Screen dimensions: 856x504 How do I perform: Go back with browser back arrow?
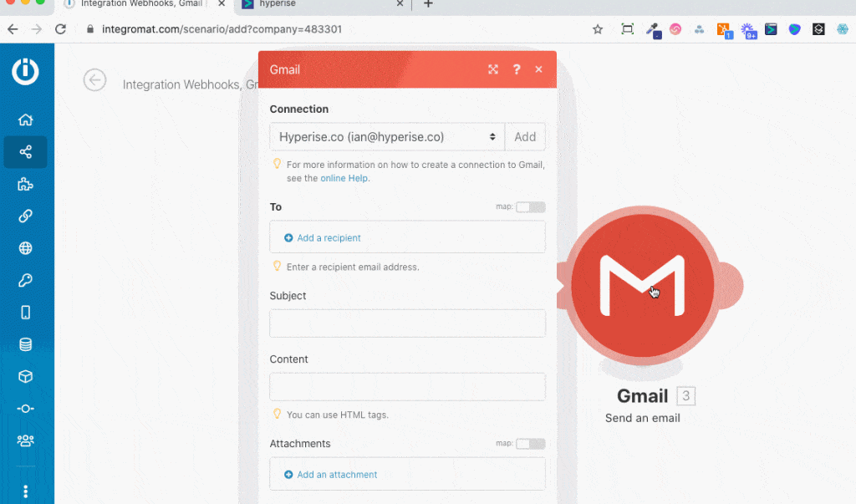tap(13, 29)
